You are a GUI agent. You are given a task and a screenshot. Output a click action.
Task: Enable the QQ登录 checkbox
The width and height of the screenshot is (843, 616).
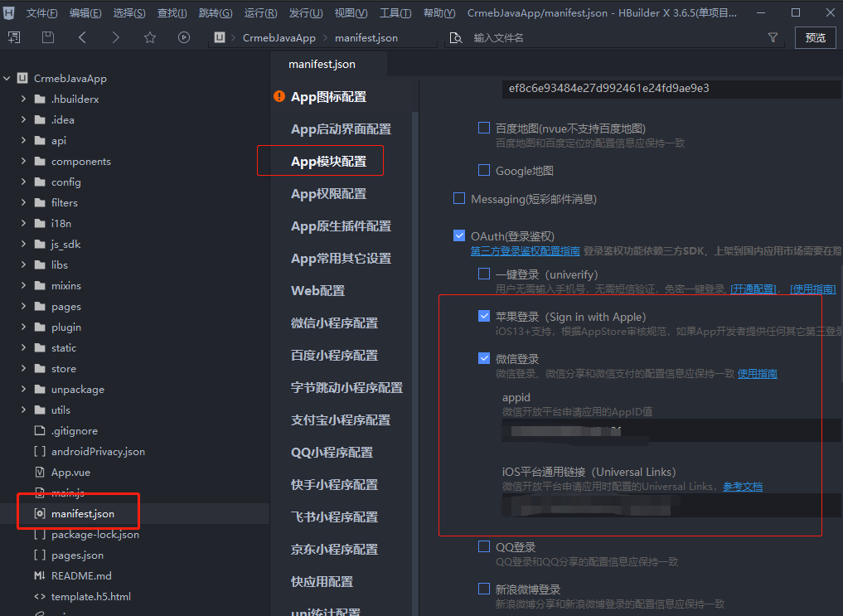click(484, 546)
